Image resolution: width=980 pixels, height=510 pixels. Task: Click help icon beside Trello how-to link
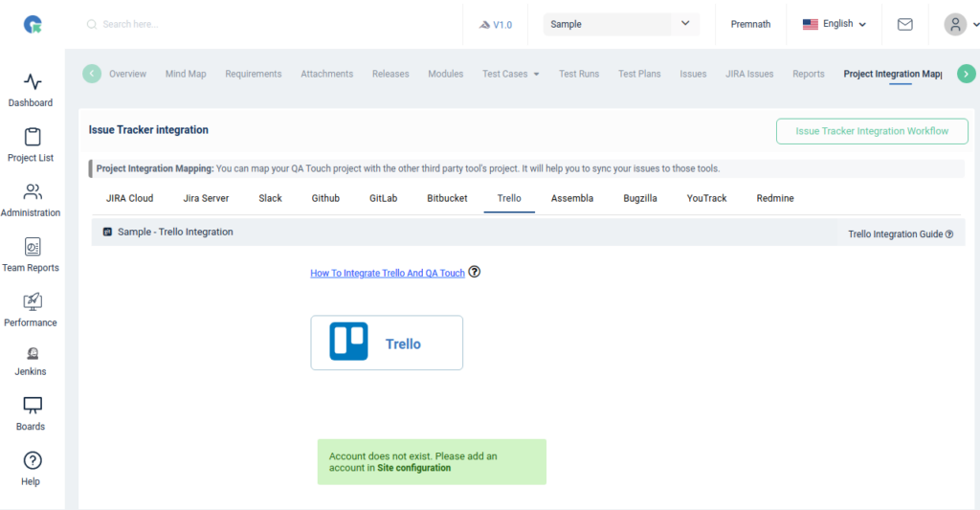(475, 272)
